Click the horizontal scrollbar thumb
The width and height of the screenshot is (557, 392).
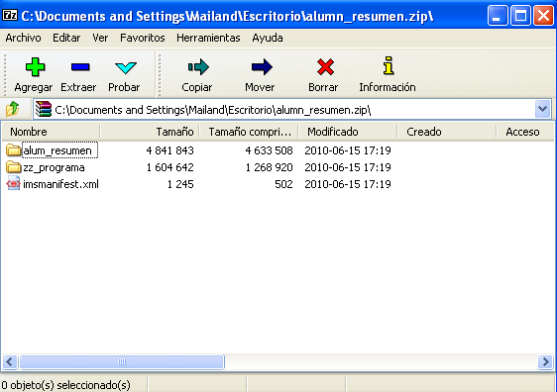coord(122,362)
